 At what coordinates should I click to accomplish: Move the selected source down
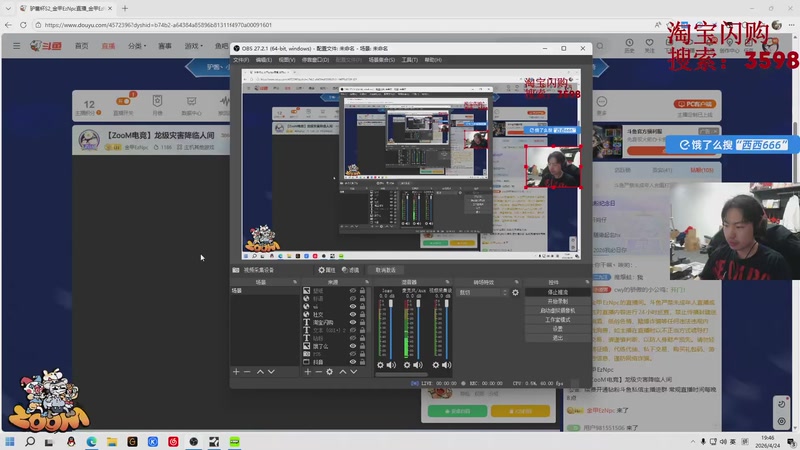click(x=354, y=372)
